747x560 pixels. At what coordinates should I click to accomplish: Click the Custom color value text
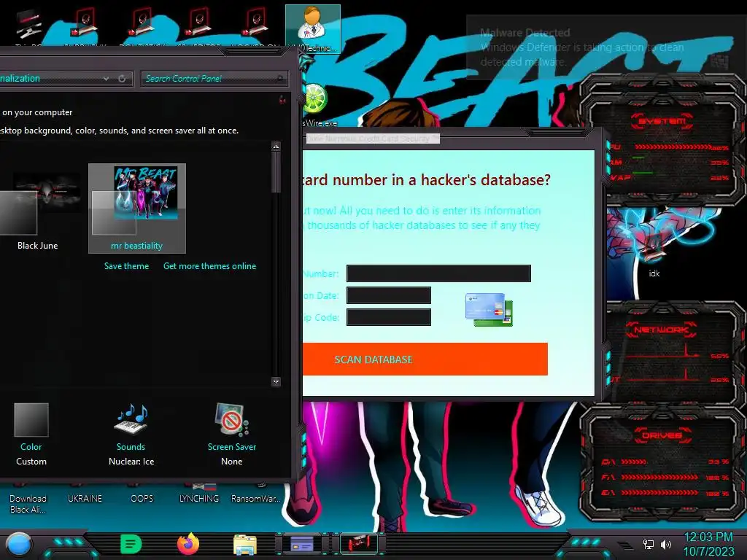[31, 462]
